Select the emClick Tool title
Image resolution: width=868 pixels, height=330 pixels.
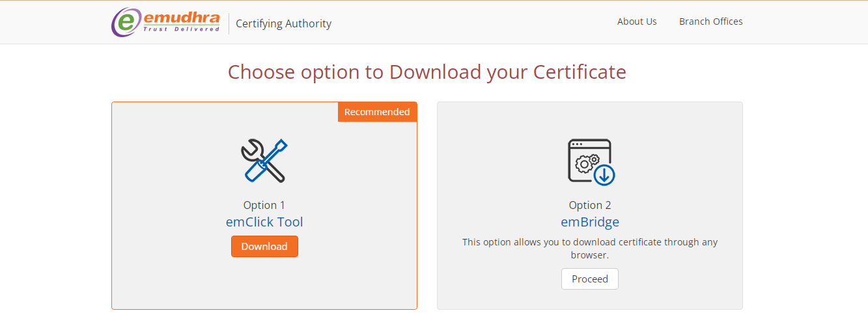264,222
